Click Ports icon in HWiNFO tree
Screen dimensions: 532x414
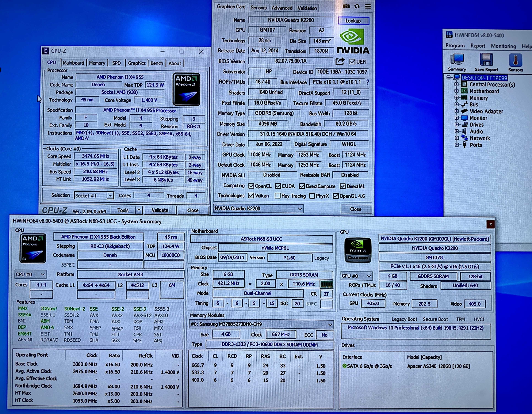pos(464,145)
